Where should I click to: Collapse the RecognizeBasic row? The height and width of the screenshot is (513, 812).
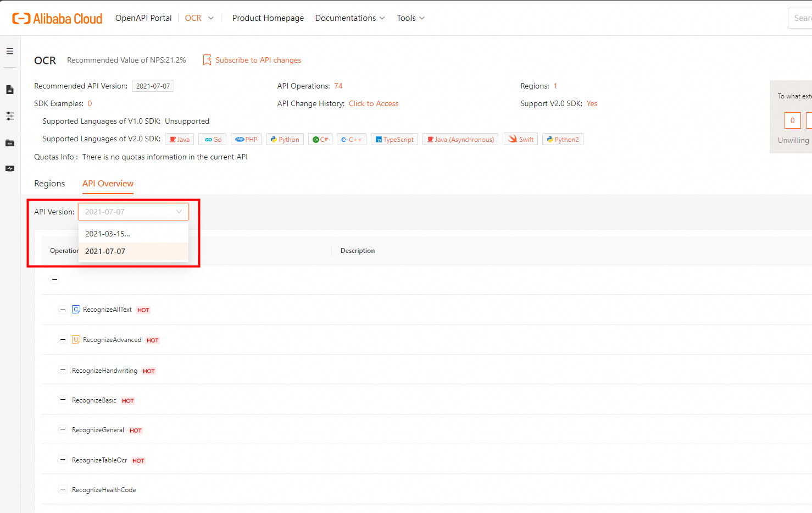63,400
